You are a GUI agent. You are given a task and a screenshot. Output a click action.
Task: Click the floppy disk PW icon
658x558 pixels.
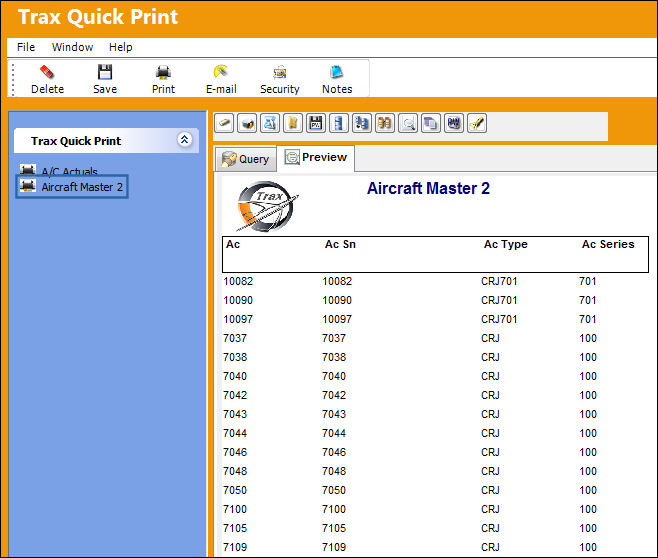pos(316,123)
